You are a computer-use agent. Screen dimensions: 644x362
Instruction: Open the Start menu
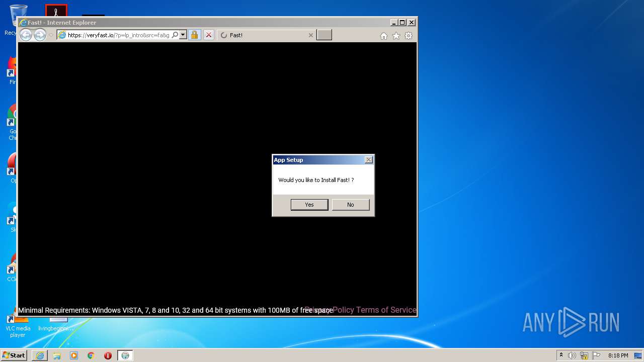click(14, 355)
